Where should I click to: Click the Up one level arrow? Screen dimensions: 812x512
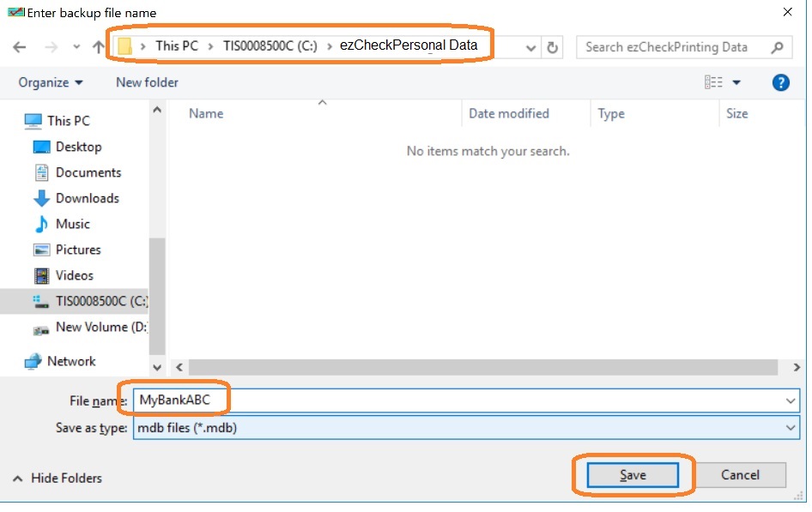[x=97, y=47]
